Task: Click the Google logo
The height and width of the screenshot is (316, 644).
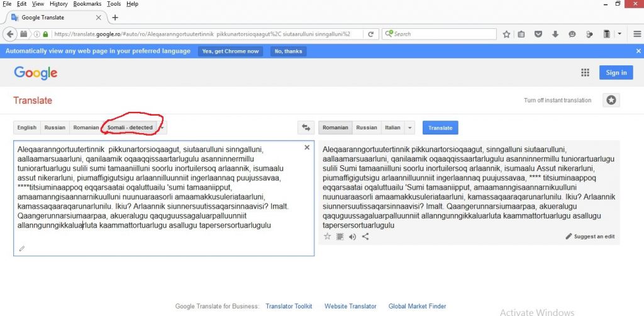Action: 36,73
